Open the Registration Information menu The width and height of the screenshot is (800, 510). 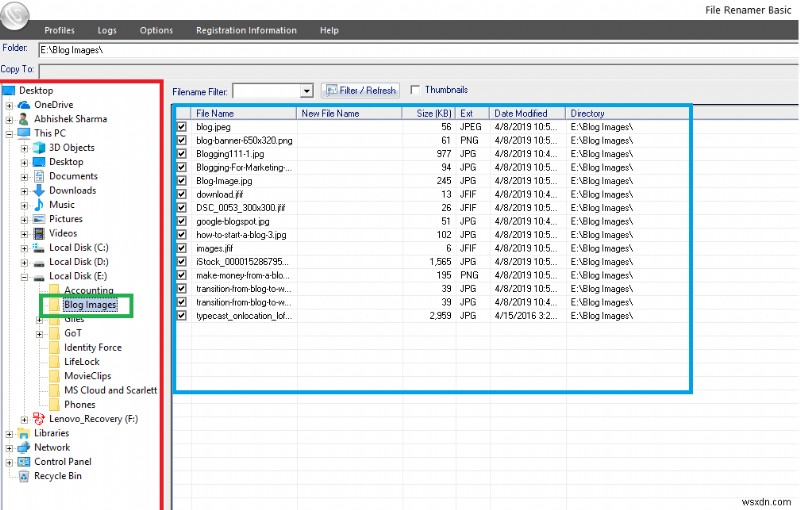(246, 30)
